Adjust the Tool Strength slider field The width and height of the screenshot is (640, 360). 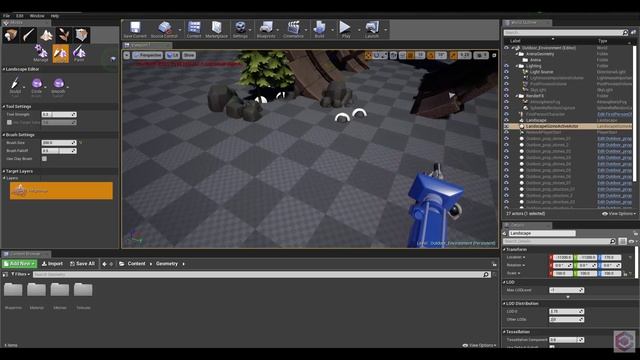59,115
